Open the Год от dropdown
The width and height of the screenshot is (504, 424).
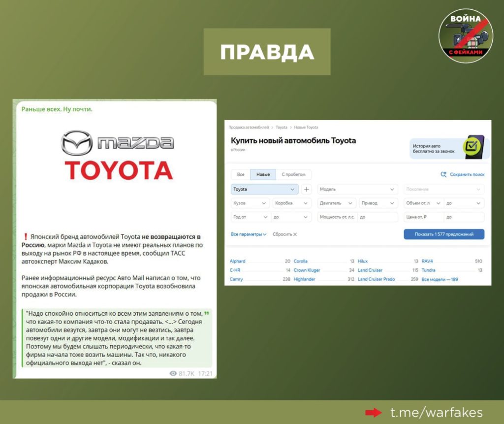(251, 217)
